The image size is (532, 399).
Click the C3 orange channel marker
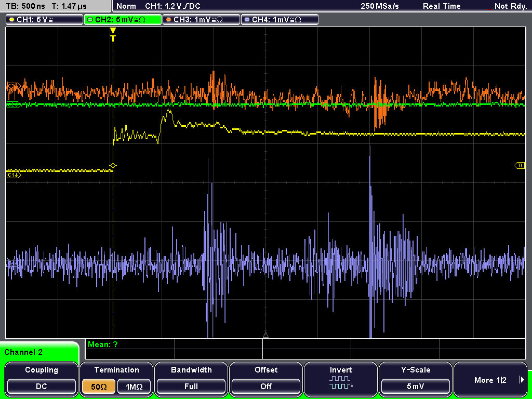(14, 87)
